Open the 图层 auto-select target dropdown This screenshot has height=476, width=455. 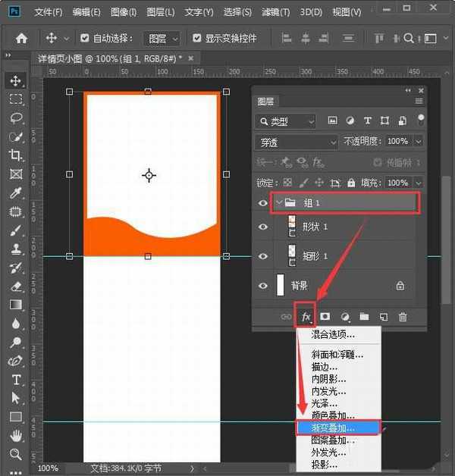point(163,38)
